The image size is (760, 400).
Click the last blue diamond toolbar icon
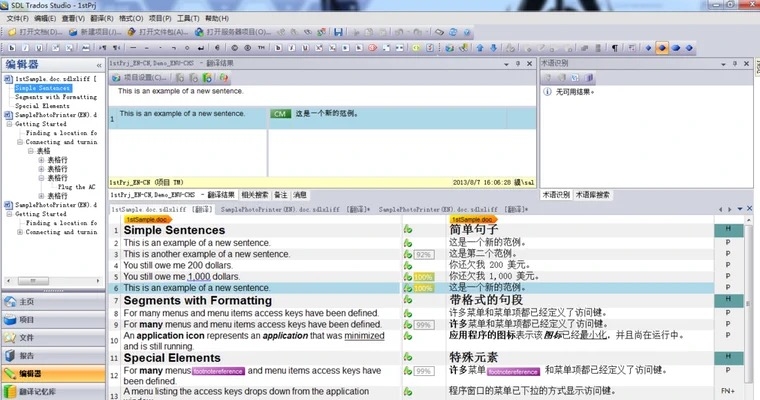click(689, 48)
